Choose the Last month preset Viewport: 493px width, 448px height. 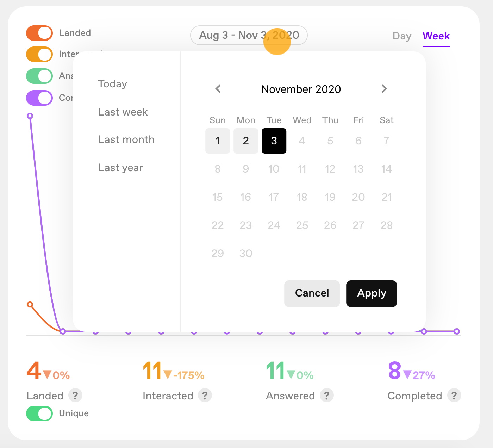tap(126, 139)
